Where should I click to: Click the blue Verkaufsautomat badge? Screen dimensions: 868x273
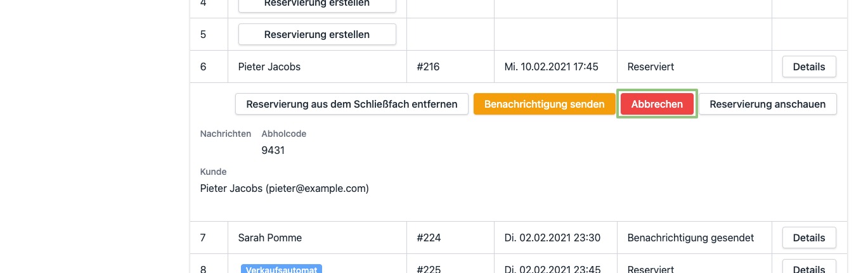(x=282, y=269)
